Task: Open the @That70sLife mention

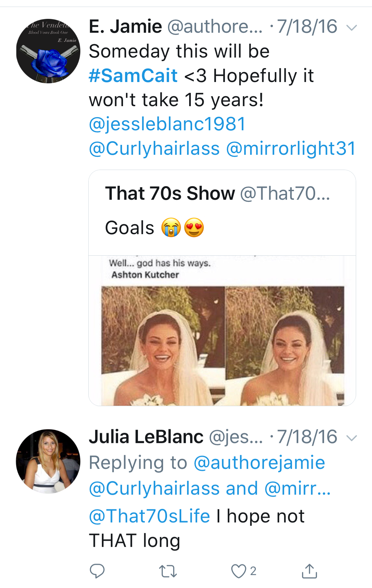Action: point(149,516)
